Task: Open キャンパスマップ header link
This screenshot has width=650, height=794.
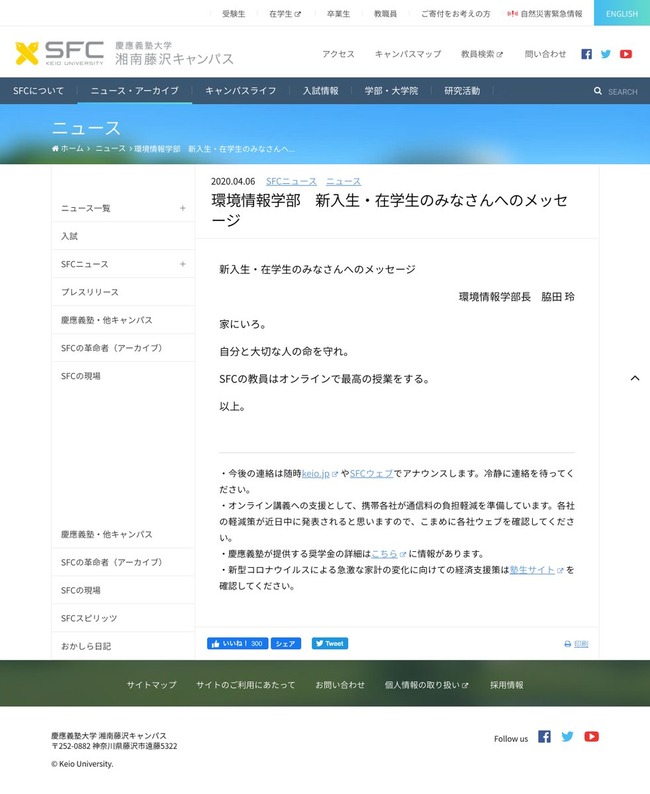Action: tap(408, 54)
